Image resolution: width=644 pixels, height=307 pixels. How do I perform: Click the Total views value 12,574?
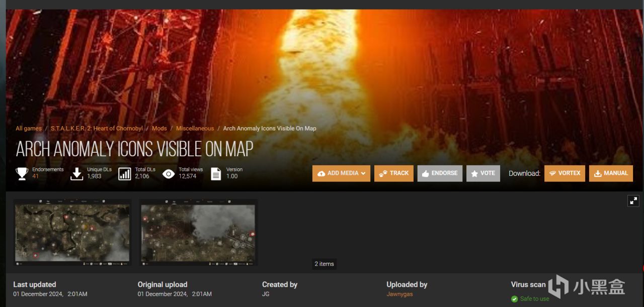[188, 176]
